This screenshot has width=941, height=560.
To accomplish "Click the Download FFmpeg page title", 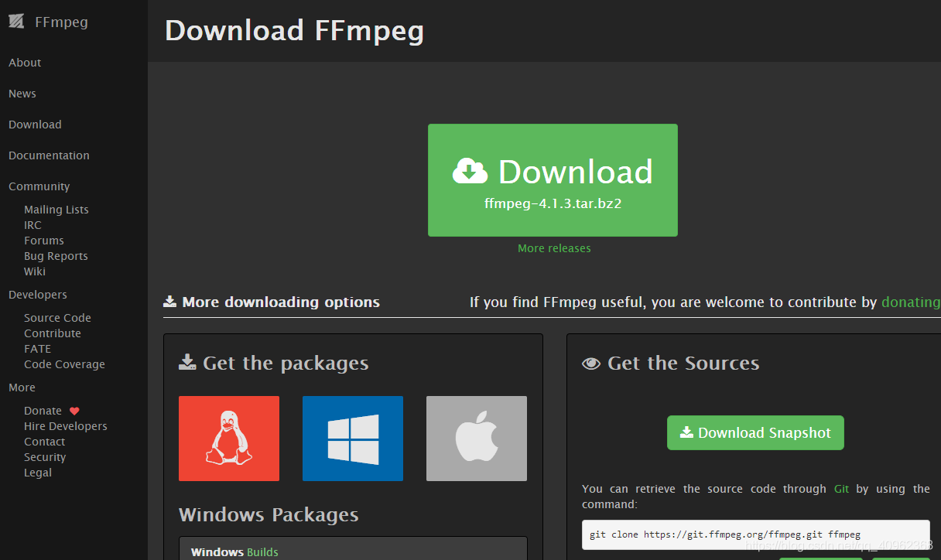I will point(294,31).
